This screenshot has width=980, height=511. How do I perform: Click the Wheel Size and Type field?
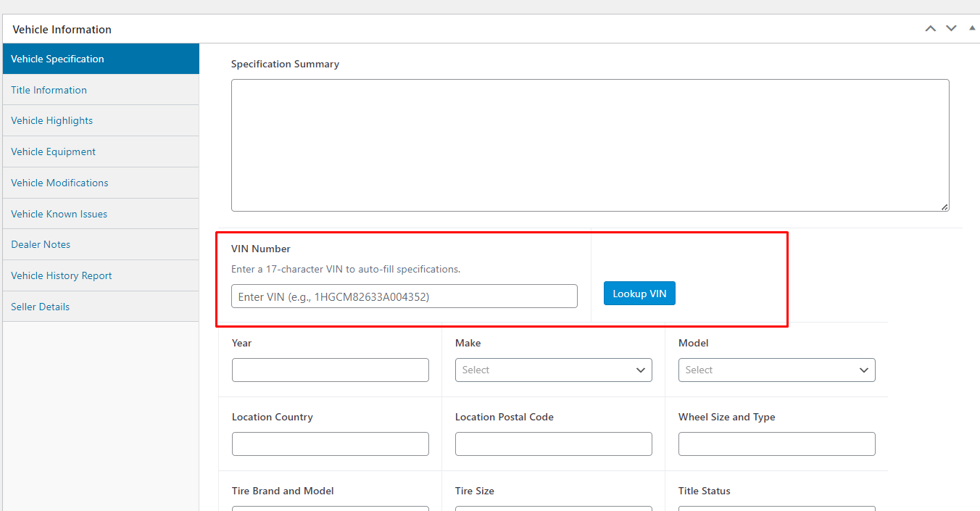[777, 444]
